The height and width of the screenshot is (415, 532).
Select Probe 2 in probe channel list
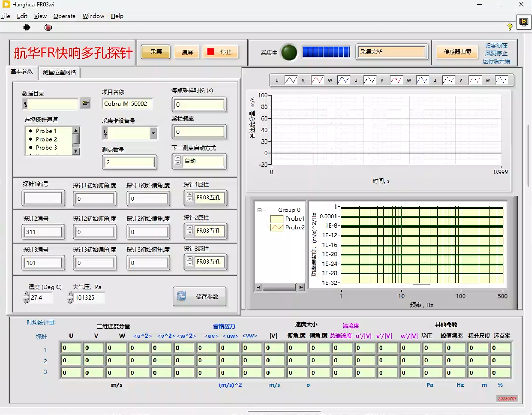tap(46, 139)
